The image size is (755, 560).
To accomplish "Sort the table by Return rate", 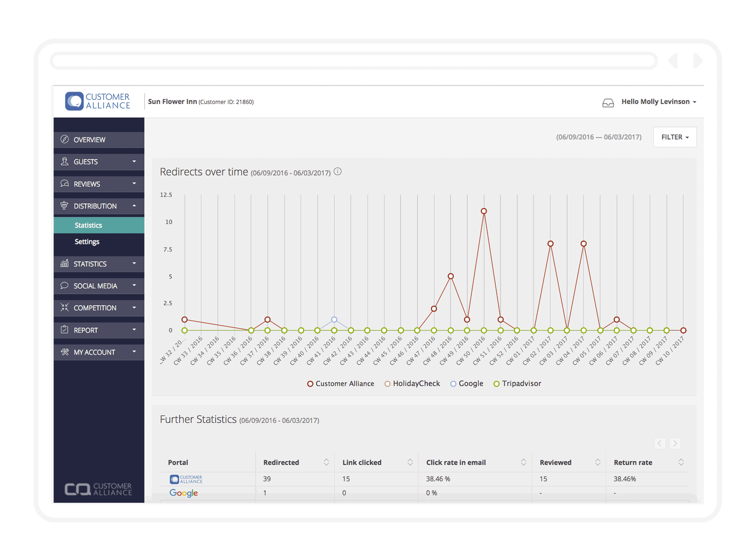I will (682, 462).
